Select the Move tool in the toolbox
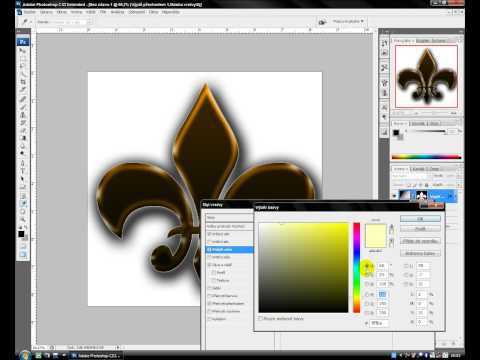The height and width of the screenshot is (360, 480). 23,51
